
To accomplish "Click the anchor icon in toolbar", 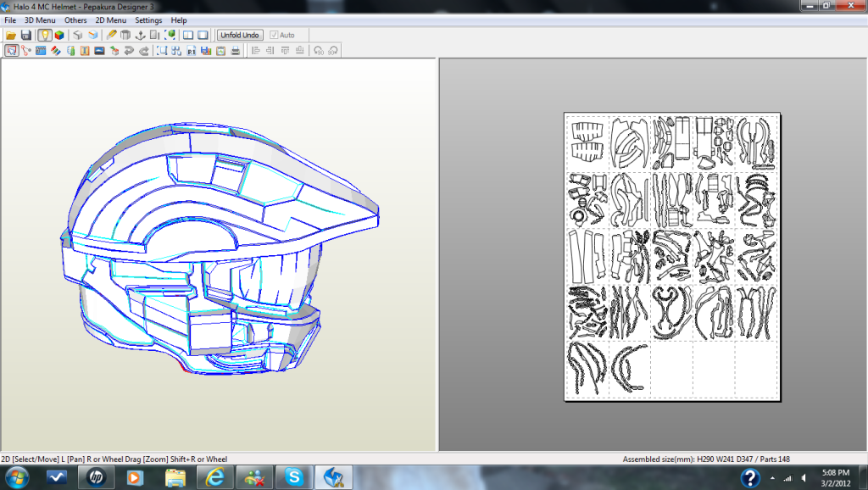I will pyautogui.click(x=141, y=35).
